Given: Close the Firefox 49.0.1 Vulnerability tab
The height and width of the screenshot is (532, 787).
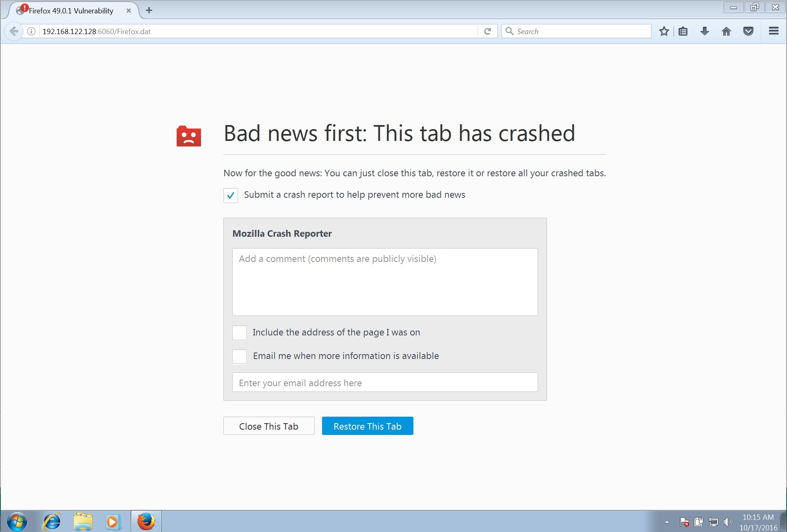Looking at the screenshot, I should [x=128, y=11].
